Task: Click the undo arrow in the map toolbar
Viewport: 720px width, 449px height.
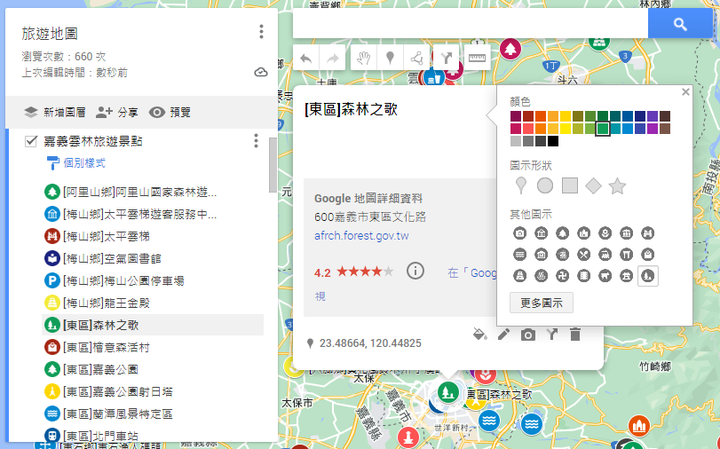Action: click(306, 58)
